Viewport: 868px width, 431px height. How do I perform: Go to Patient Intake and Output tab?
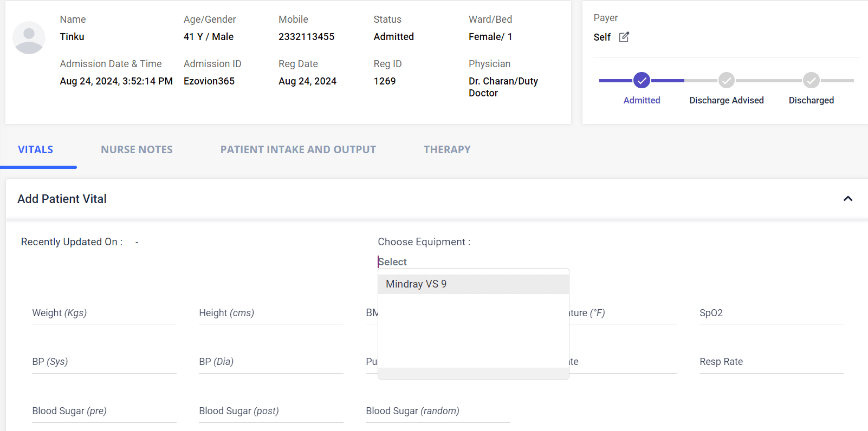coord(298,150)
